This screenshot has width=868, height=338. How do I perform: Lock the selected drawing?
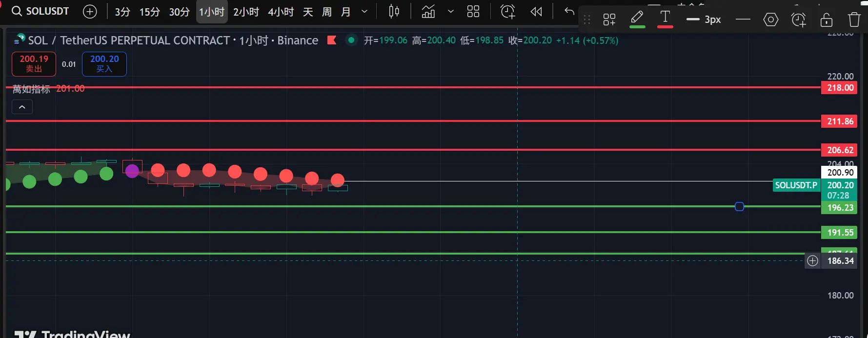pos(827,20)
